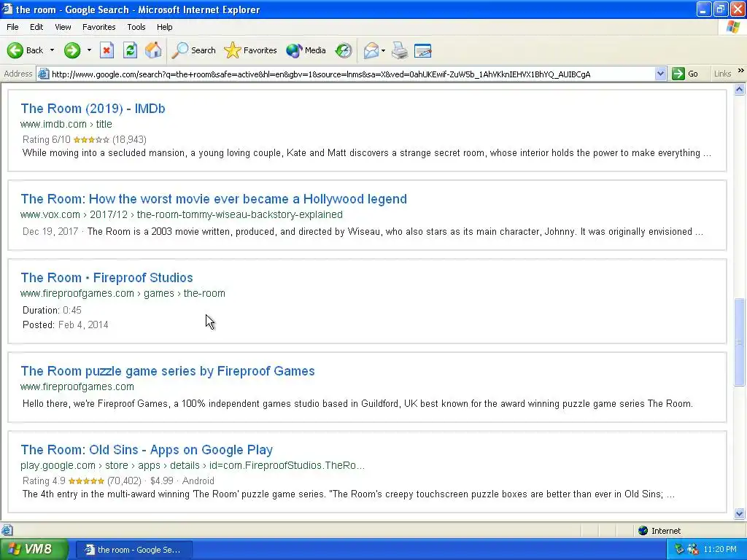Click the Old Sins result star rating
747x560 pixels.
pyautogui.click(x=86, y=481)
